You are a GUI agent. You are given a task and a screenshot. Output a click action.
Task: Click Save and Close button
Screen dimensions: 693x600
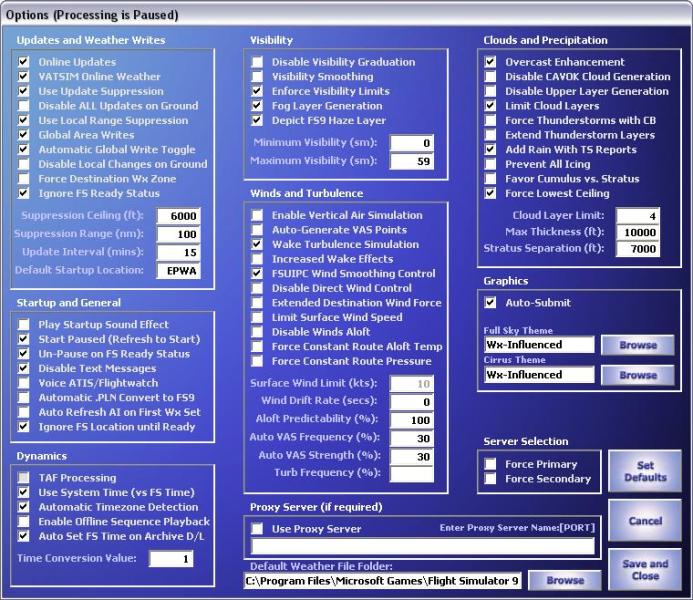(x=645, y=570)
